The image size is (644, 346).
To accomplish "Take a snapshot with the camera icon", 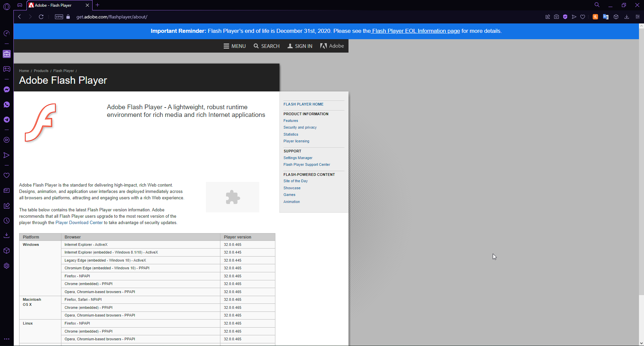I will click(556, 17).
